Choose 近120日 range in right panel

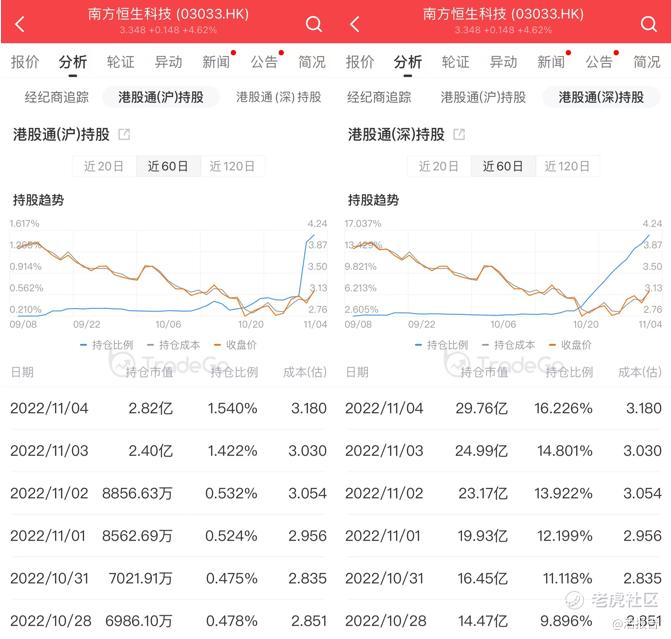coord(567,166)
